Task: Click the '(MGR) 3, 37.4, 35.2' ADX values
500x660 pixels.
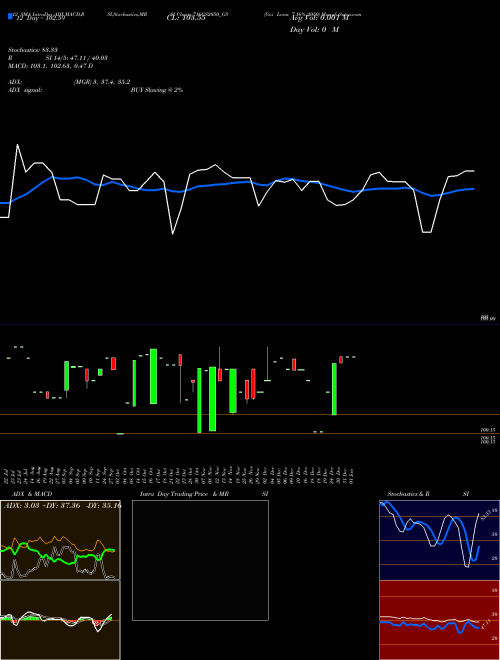Action: pyautogui.click(x=101, y=82)
